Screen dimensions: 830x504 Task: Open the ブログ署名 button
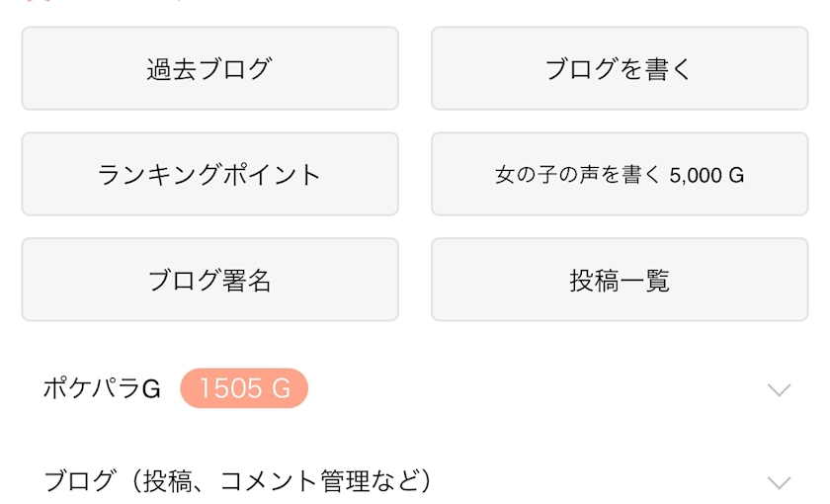(x=209, y=281)
